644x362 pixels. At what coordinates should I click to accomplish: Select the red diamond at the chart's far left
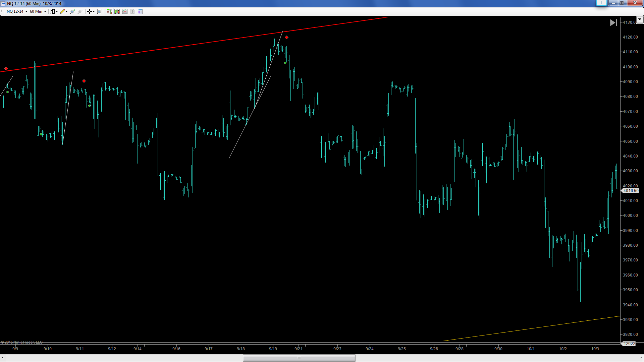click(x=6, y=69)
